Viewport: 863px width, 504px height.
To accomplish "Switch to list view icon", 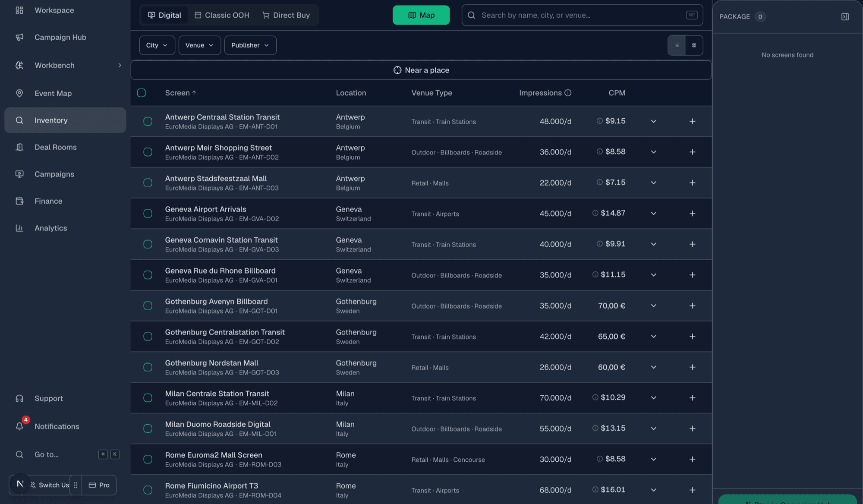I will click(x=677, y=45).
